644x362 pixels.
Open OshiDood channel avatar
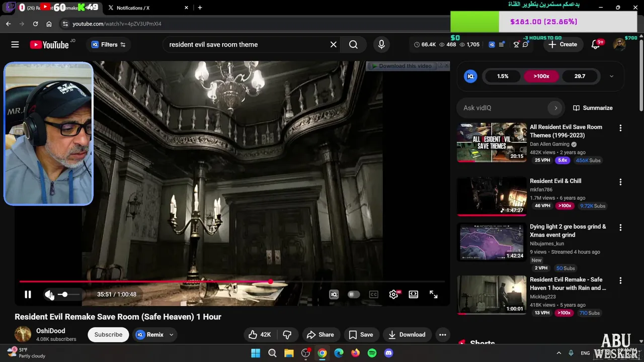[x=23, y=334]
